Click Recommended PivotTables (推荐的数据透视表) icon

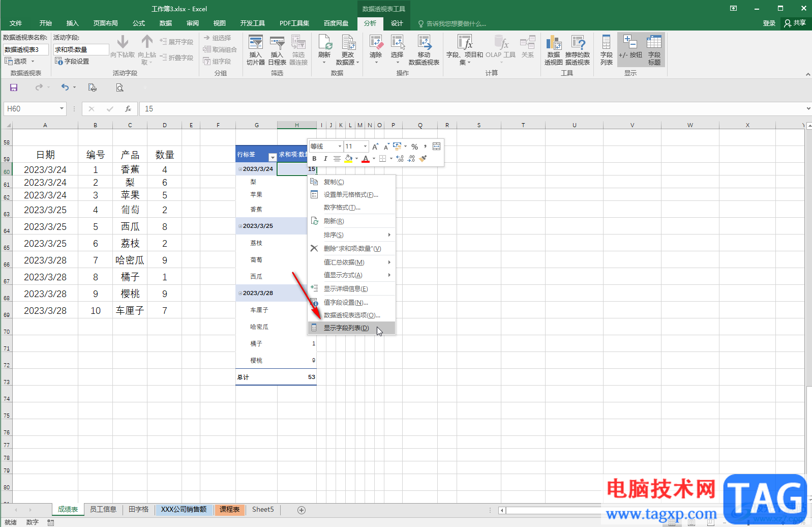(x=578, y=50)
